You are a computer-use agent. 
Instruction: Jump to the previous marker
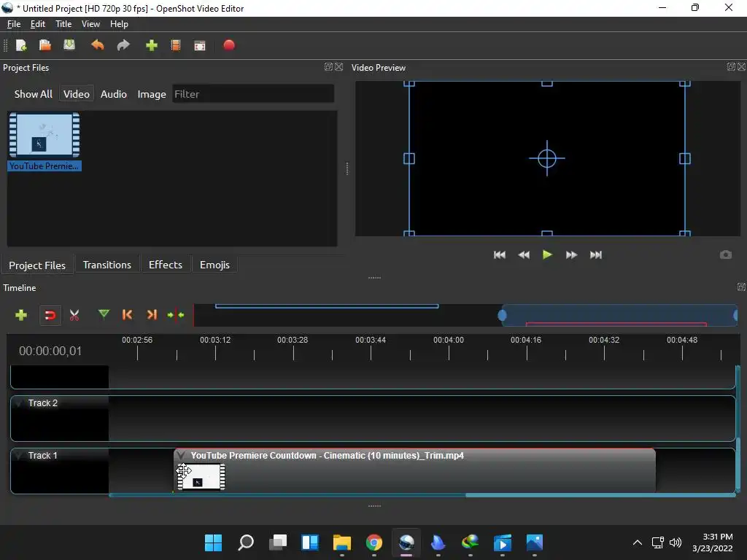(x=127, y=315)
